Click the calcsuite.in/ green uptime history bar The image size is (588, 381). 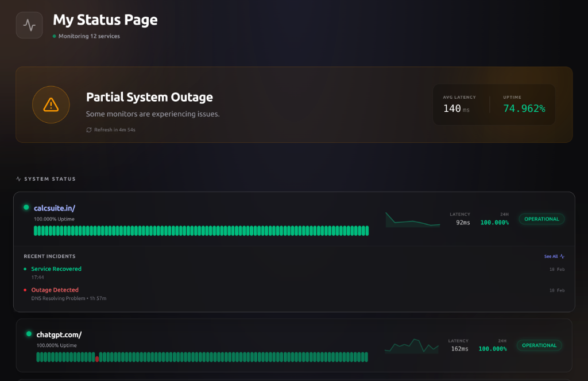click(201, 231)
